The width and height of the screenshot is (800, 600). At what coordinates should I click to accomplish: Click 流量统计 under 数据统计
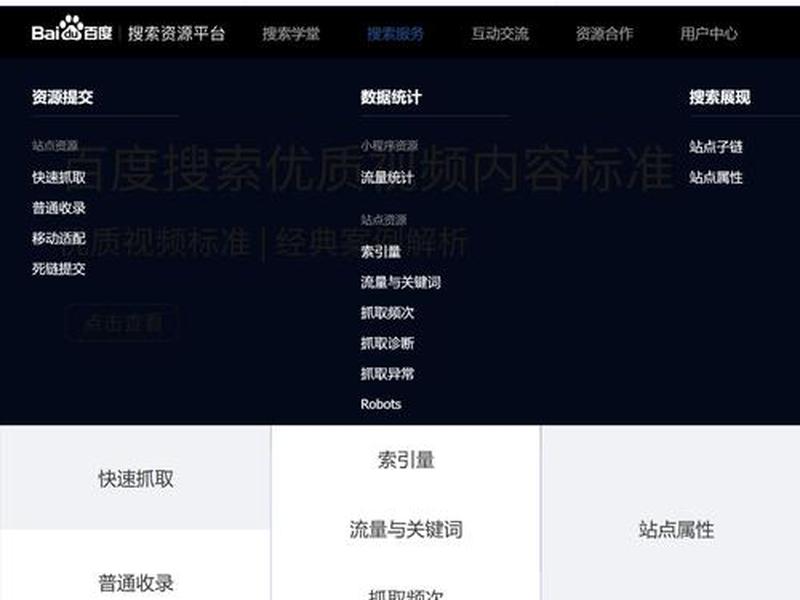click(387, 178)
